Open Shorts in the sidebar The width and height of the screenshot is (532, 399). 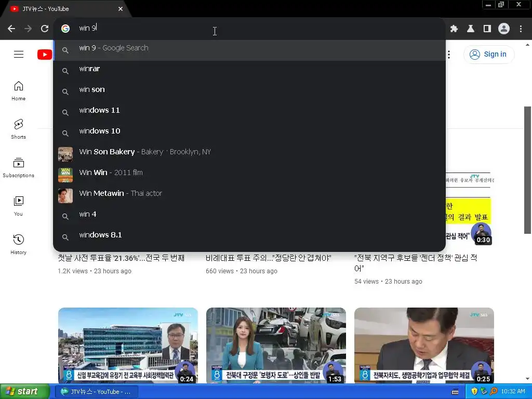coord(18,129)
